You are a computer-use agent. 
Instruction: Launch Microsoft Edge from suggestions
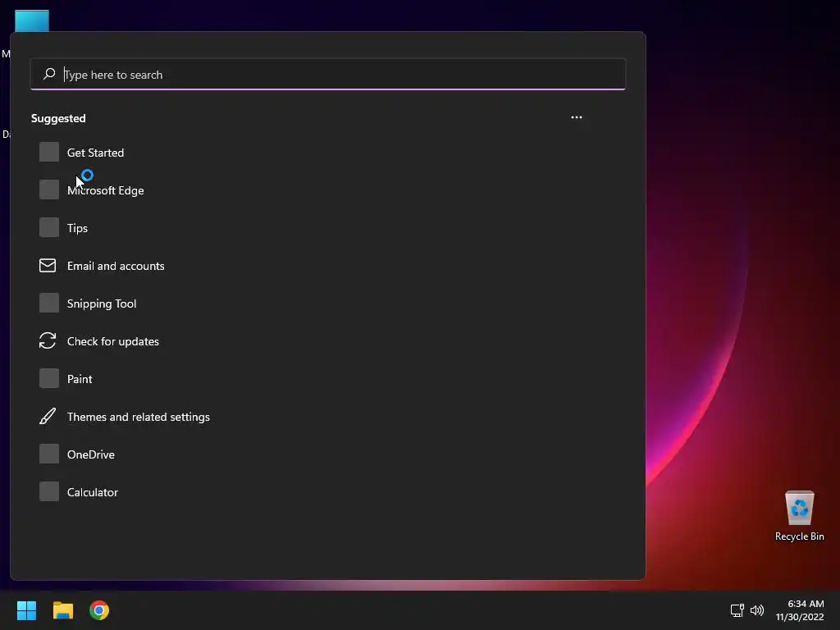coord(106,190)
